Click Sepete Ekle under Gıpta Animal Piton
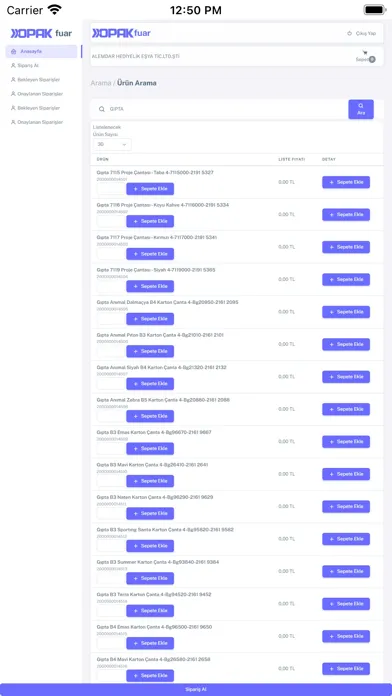 coord(150,352)
